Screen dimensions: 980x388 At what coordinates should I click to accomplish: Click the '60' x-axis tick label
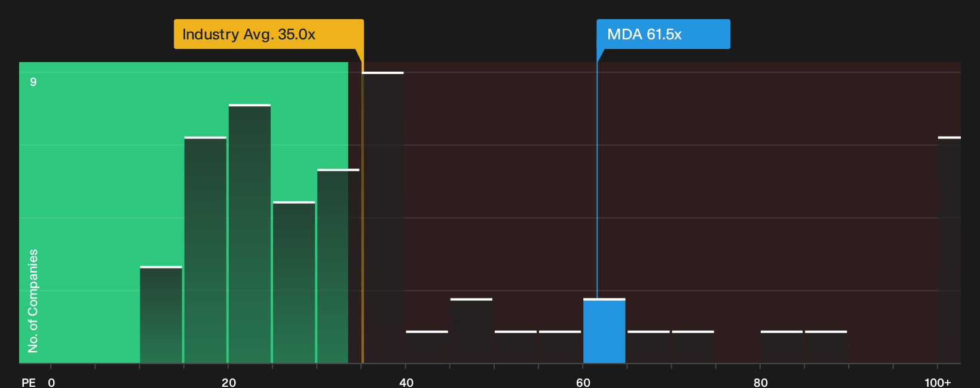pos(583,383)
